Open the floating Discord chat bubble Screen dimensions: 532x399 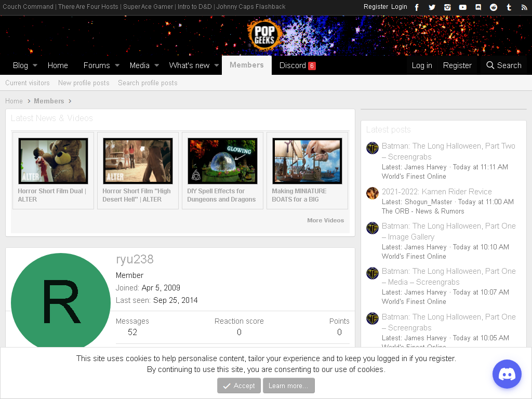click(x=507, y=374)
